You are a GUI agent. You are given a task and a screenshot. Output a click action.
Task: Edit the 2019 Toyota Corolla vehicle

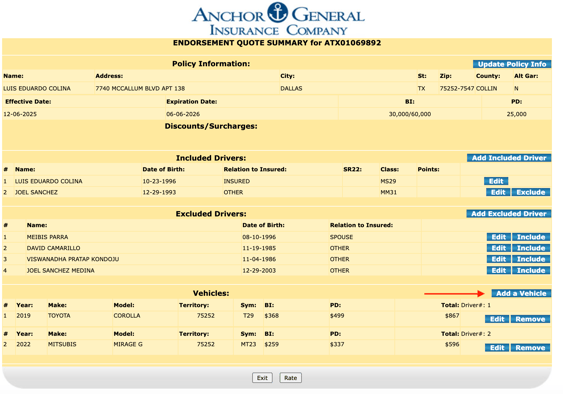[497, 319]
